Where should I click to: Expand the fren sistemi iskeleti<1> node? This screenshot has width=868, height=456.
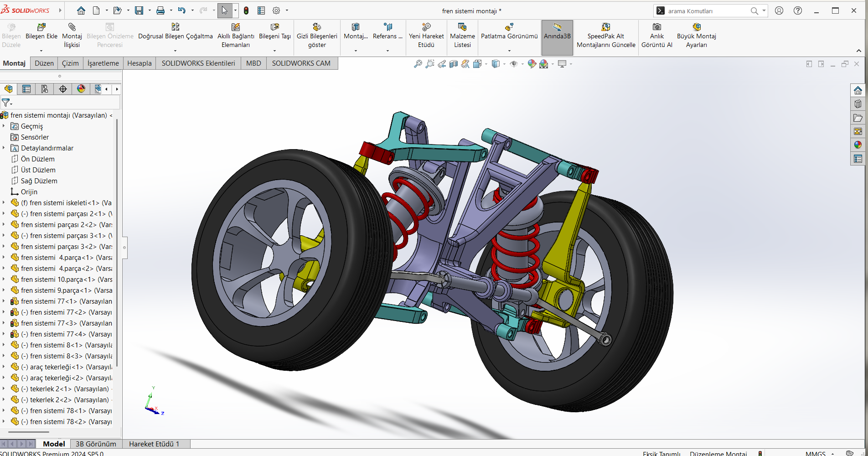pos(4,202)
